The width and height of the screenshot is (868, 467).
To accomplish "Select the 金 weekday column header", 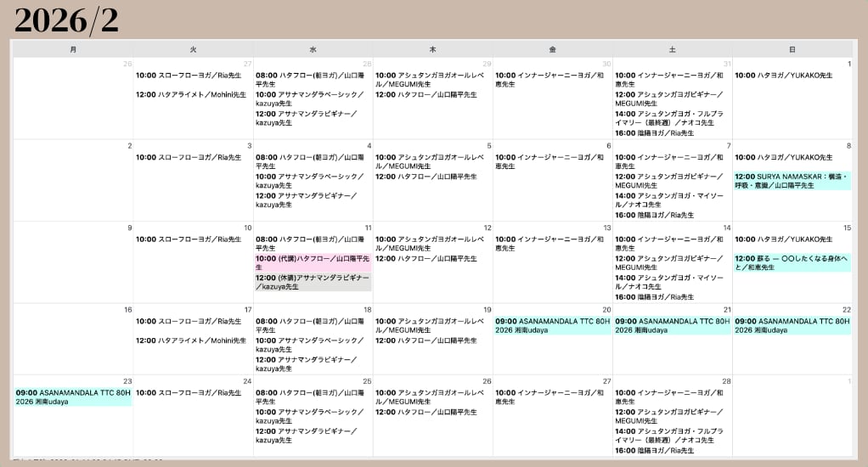I will (x=552, y=50).
